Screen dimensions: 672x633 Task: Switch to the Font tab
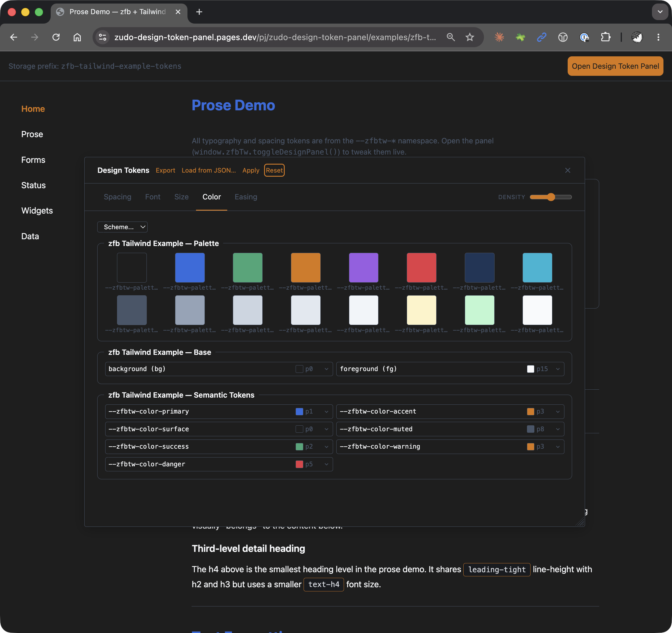click(x=153, y=197)
